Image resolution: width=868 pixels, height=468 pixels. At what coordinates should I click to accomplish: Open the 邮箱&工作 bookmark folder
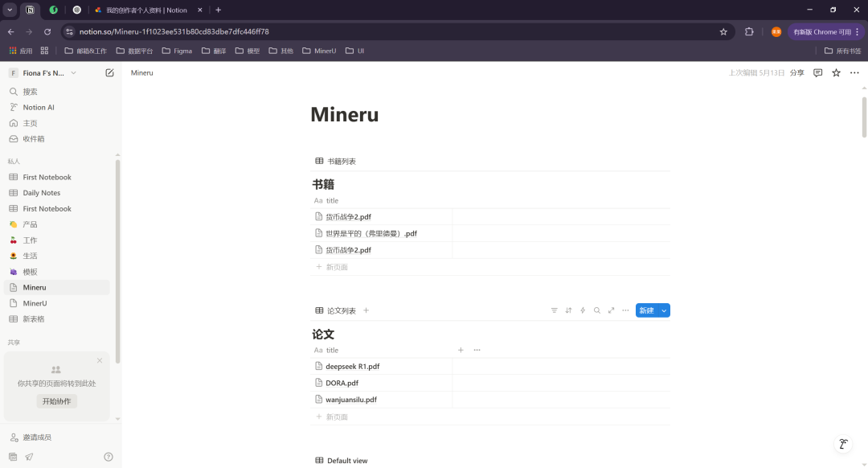pos(86,51)
